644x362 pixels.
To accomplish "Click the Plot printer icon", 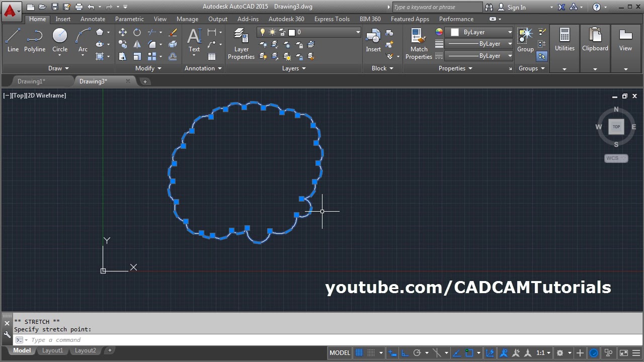I will (79, 7).
